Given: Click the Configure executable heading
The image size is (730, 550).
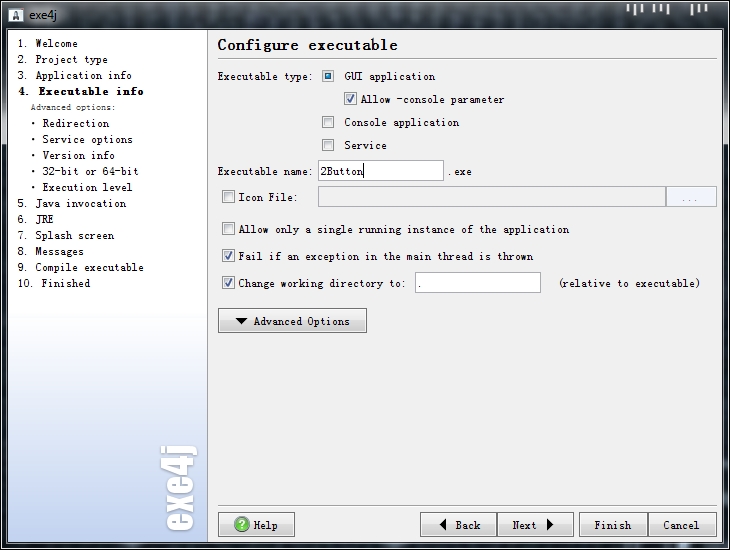Looking at the screenshot, I should click(308, 45).
